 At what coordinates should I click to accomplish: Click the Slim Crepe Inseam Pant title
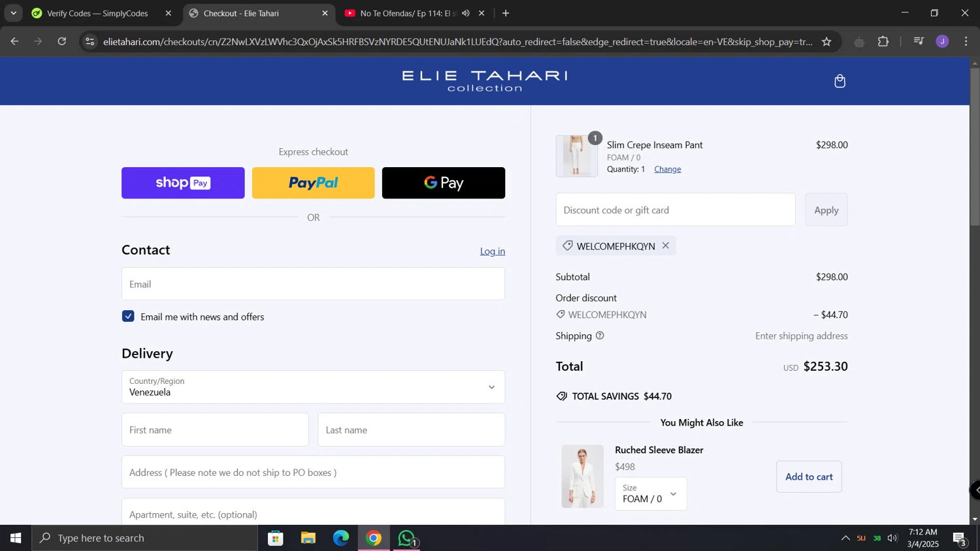pyautogui.click(x=655, y=145)
